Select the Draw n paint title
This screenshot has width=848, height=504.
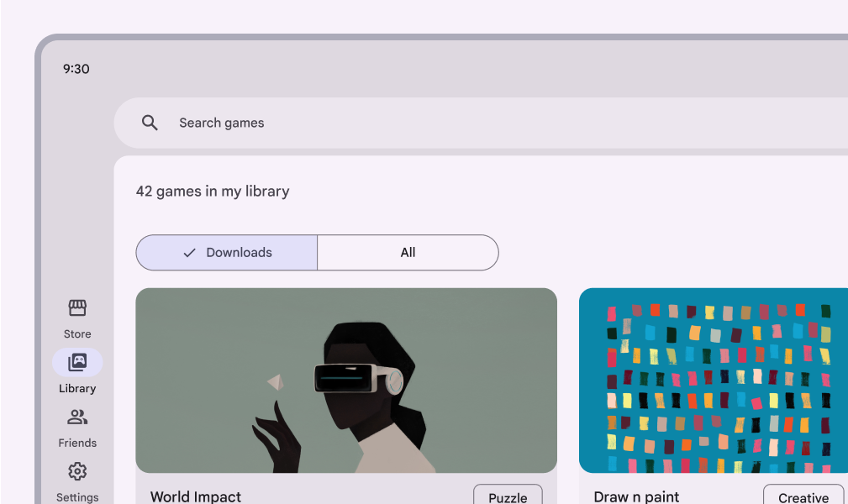pyautogui.click(x=636, y=496)
